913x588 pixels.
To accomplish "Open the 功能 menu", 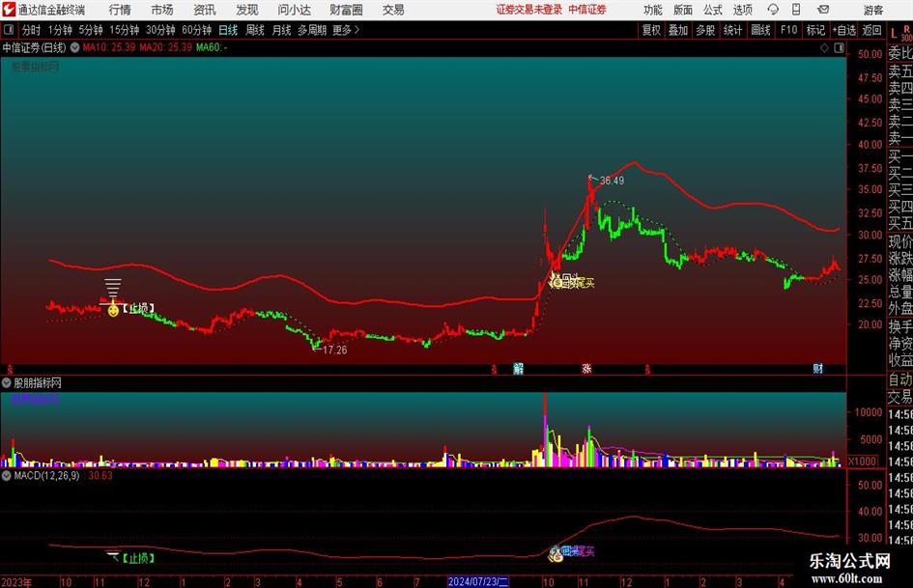I will point(653,10).
